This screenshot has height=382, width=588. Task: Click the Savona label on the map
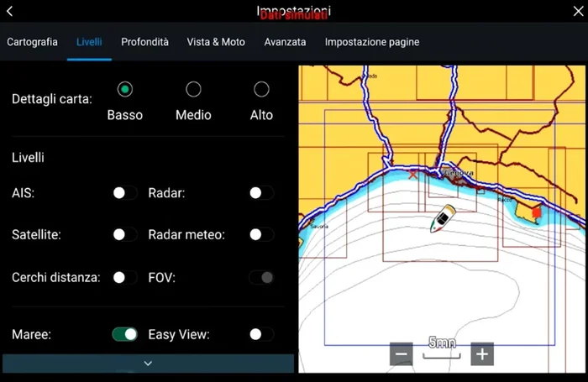319,227
